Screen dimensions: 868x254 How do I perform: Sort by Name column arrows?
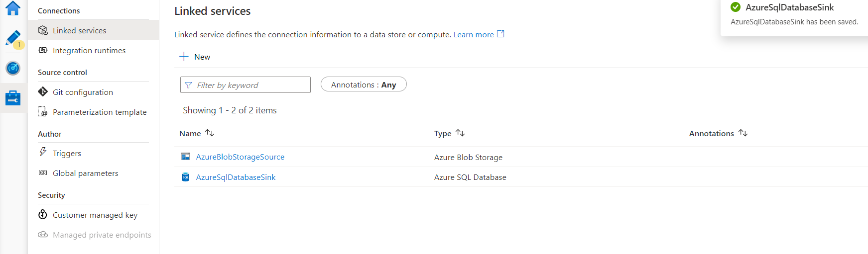[x=210, y=133]
